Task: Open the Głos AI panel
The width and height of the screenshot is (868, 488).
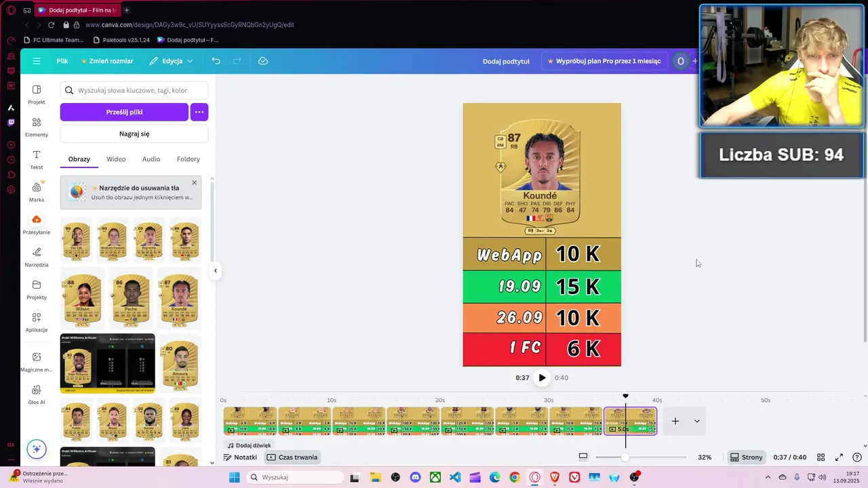Action: pyautogui.click(x=37, y=394)
